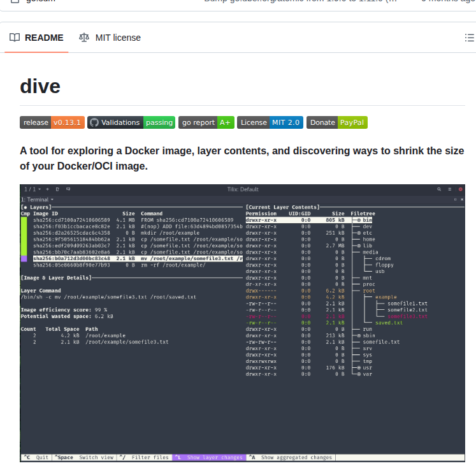Image resolution: width=476 pixels, height=475 pixels.
Task: Click the search icon in the Tilix titlebar
Action: coord(439,189)
